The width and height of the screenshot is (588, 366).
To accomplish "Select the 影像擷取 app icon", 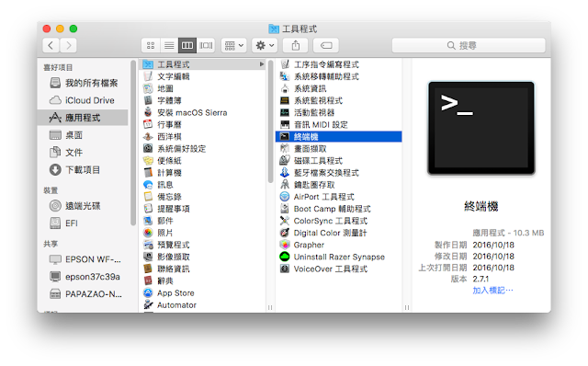I will tap(148, 257).
